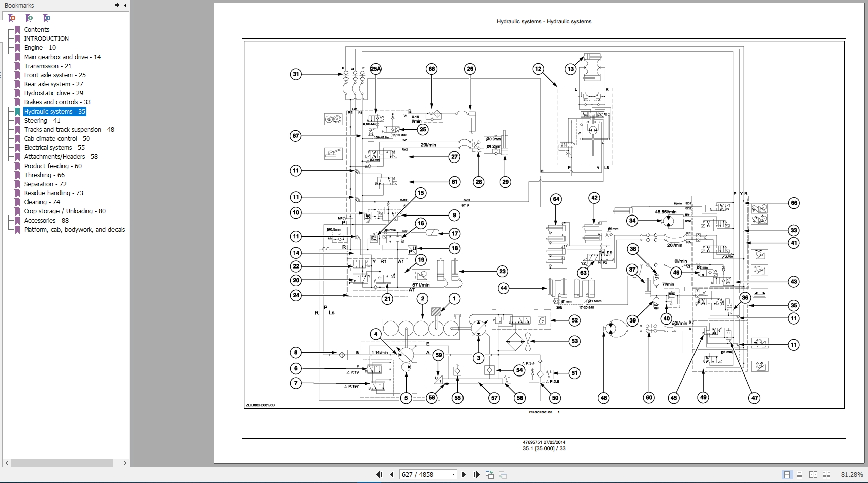Viewport: 868px width, 483px height.
Task: Click the bookmark icon beside Rear axle system - 27
Action: (x=17, y=84)
